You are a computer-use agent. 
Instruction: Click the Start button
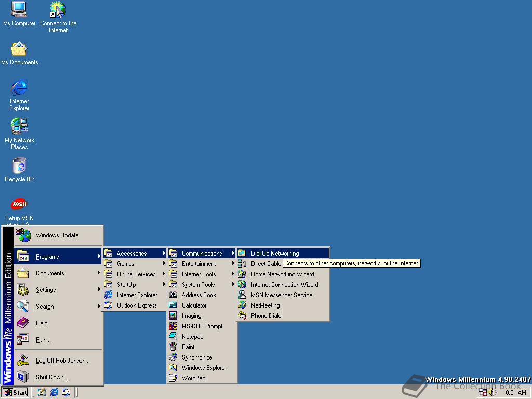coord(15,393)
